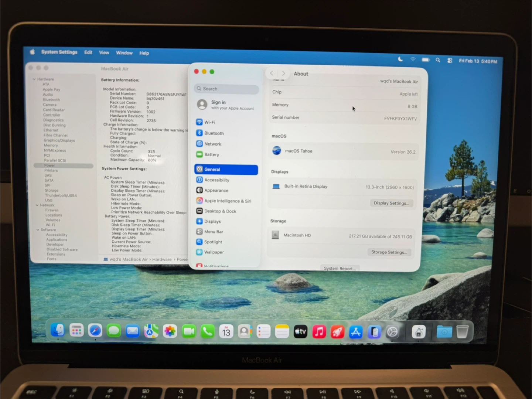This screenshot has height=399, width=532.
Task: Open Notes from the Dock
Action: 282,332
